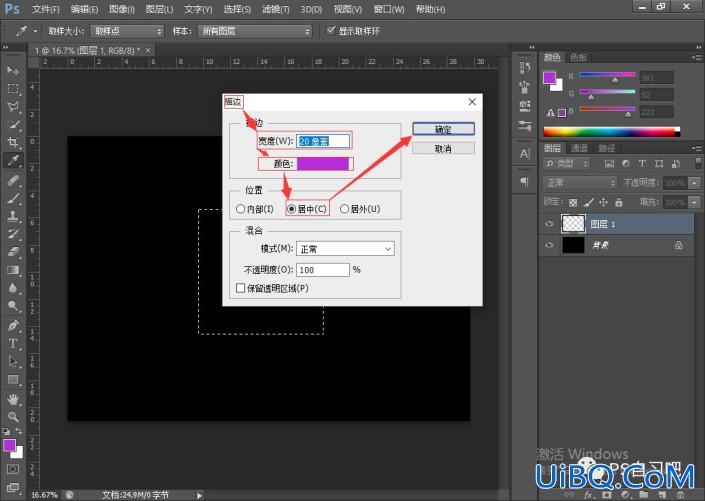Select 居外(U) position radio button
Image resolution: width=705 pixels, height=501 pixels.
point(344,209)
